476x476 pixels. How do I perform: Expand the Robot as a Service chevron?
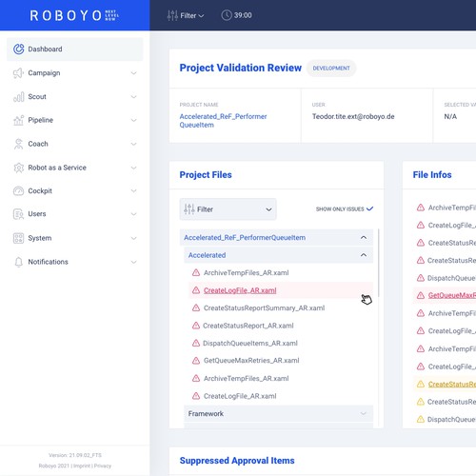coord(134,168)
